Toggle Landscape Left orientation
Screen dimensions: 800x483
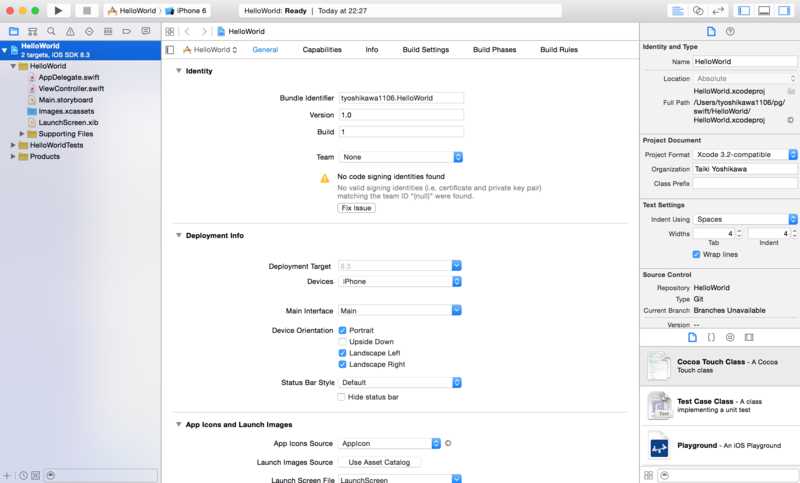coord(342,353)
